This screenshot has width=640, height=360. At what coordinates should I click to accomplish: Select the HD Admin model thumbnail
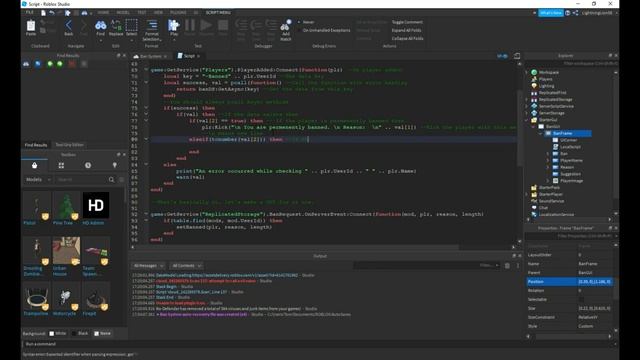tap(96, 205)
